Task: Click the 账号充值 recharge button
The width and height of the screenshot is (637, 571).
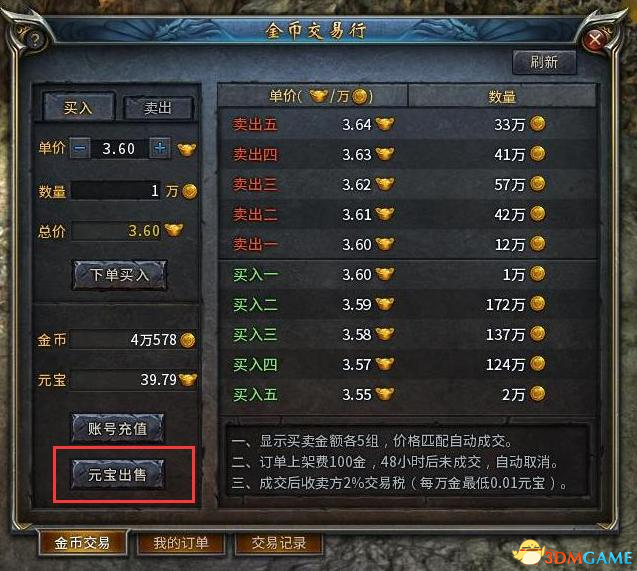Action: click(118, 428)
